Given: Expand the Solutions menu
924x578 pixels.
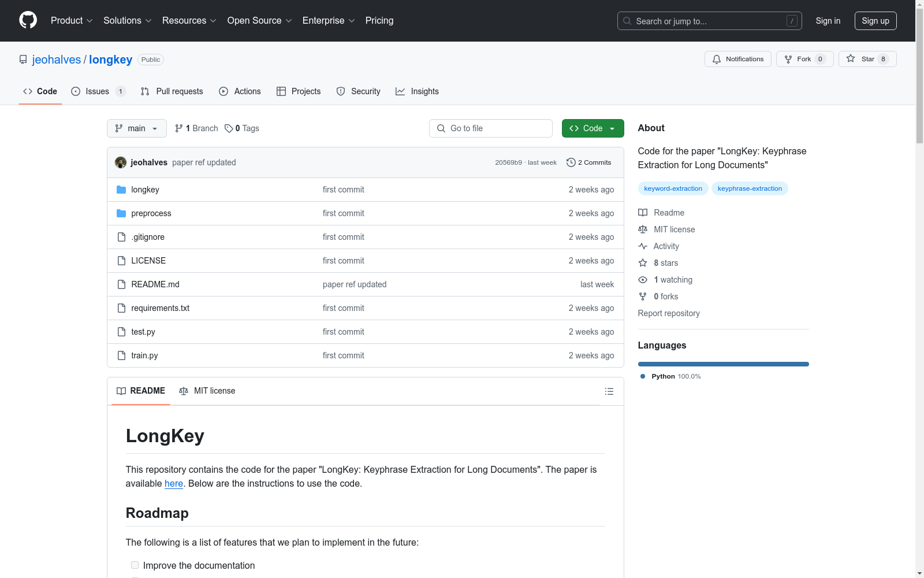Looking at the screenshot, I should coord(128,20).
